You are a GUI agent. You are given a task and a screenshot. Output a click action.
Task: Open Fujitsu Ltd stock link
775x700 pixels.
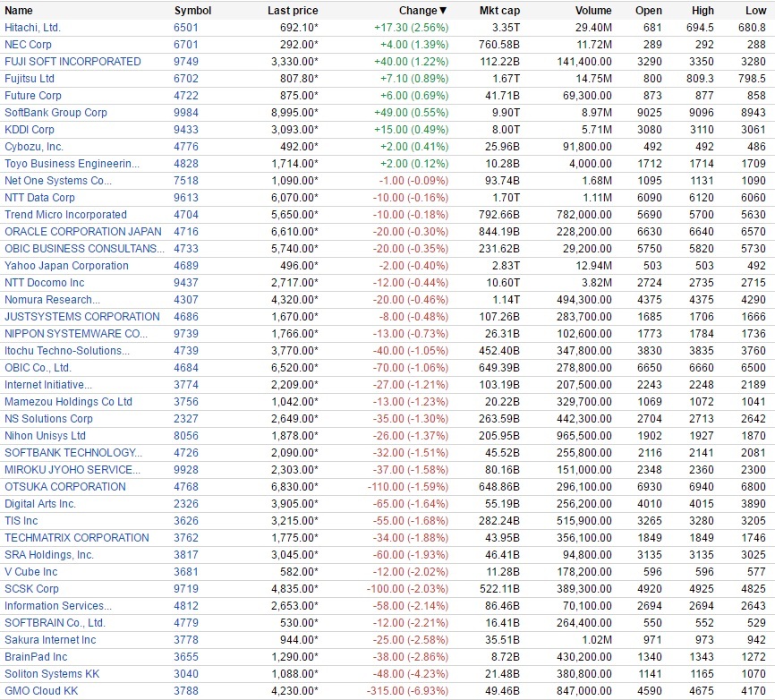click(x=30, y=79)
